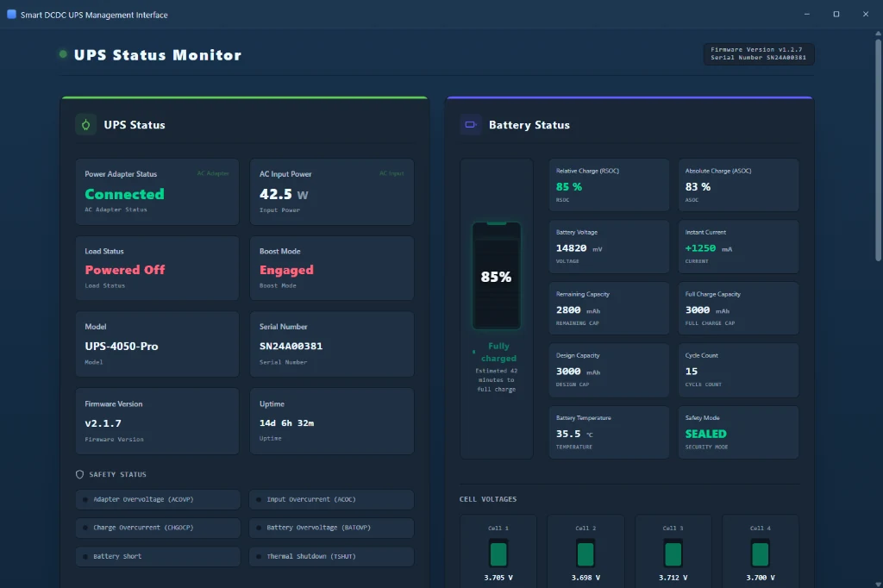
Task: Click the shield icon next to Safety Status
Action: pyautogui.click(x=79, y=474)
